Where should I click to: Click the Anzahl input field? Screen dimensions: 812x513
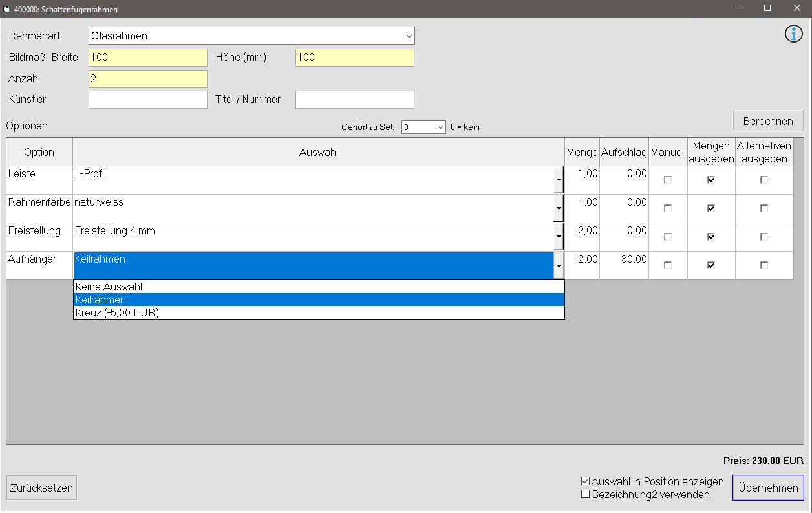(x=147, y=79)
